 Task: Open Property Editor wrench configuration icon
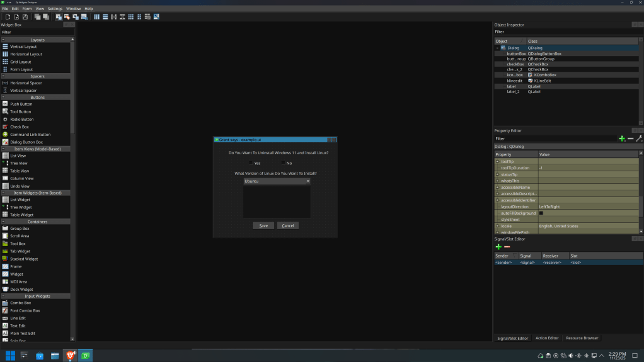click(x=638, y=139)
